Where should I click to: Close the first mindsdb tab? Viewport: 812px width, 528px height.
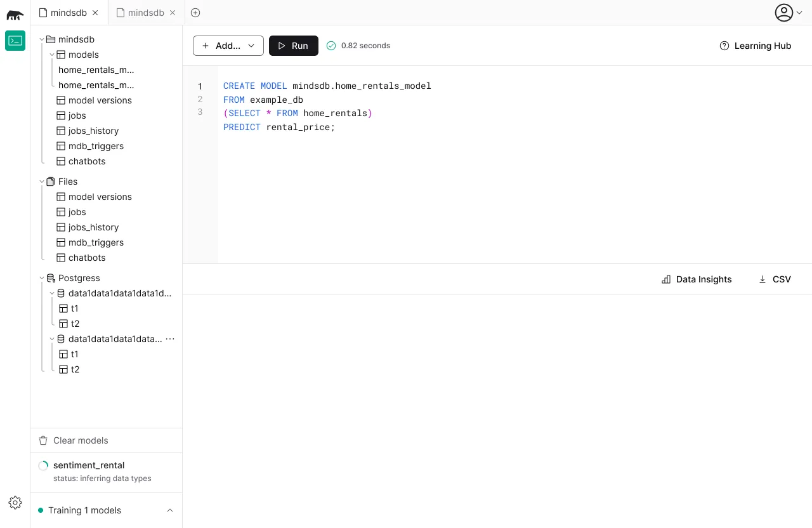[95, 13]
